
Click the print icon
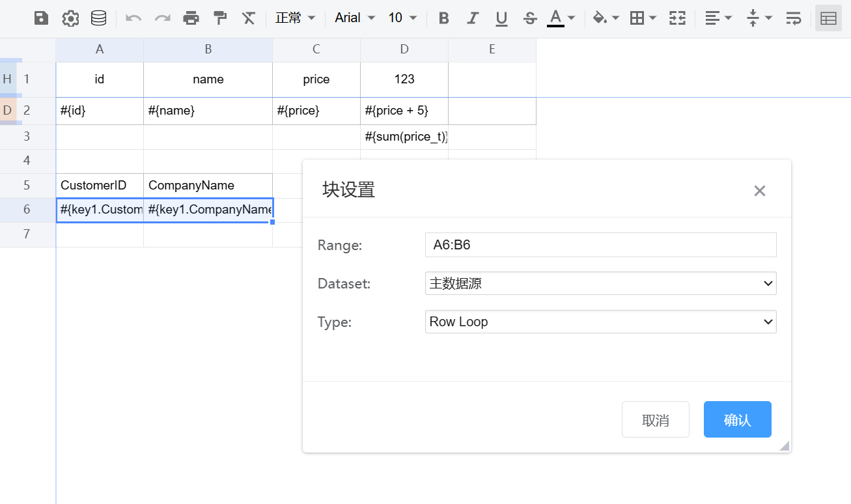click(x=191, y=18)
